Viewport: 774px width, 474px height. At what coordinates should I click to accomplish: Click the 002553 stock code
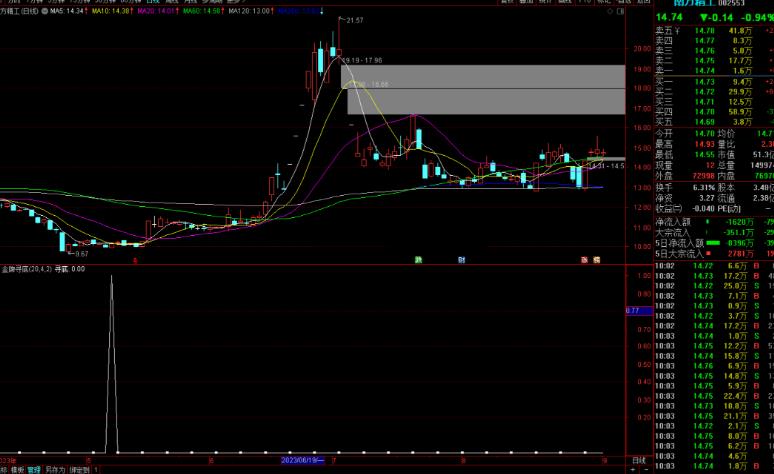pos(731,3)
